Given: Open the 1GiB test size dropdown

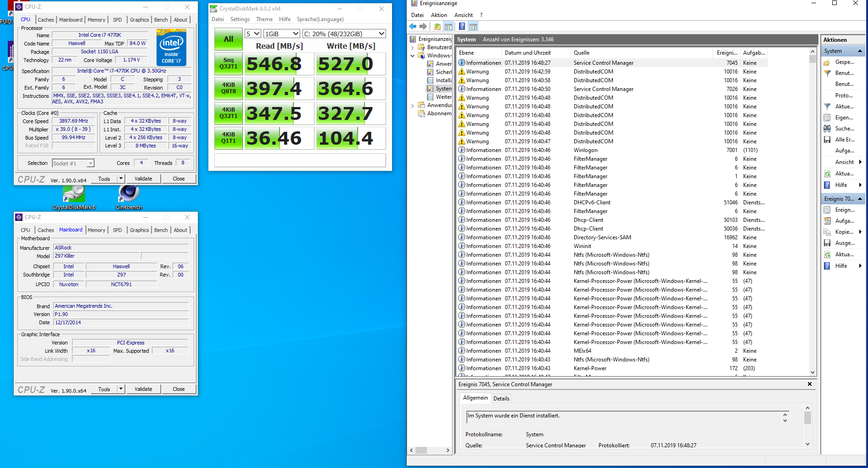Looking at the screenshot, I should [282, 34].
